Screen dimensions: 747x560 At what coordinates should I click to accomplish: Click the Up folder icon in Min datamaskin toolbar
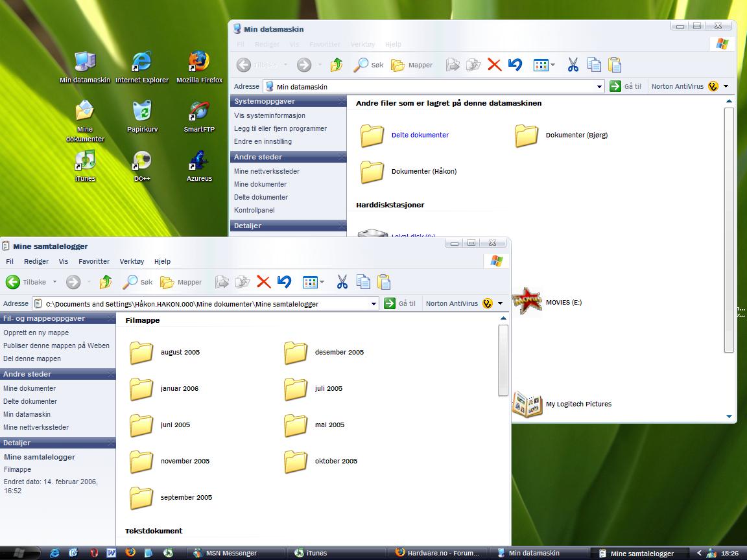click(x=337, y=65)
